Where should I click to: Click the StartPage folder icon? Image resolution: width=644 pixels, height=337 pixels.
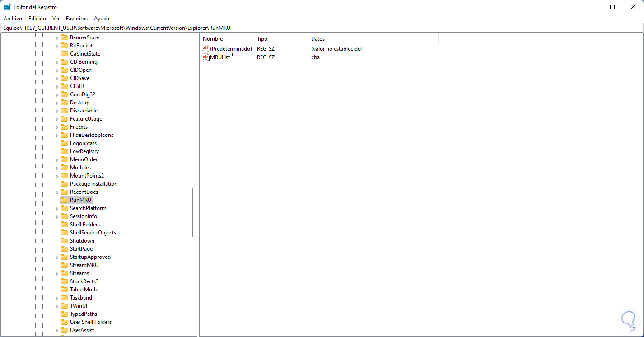[x=64, y=249]
